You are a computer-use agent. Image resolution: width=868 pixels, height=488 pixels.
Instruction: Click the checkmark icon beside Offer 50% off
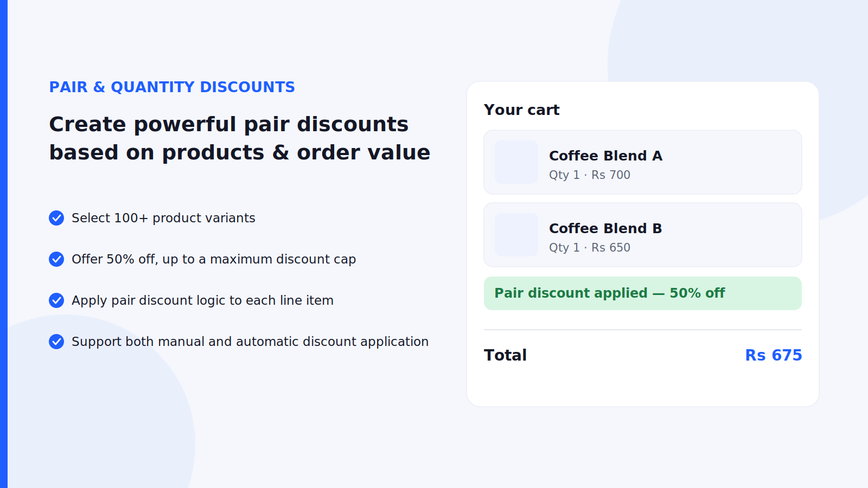pos(56,259)
